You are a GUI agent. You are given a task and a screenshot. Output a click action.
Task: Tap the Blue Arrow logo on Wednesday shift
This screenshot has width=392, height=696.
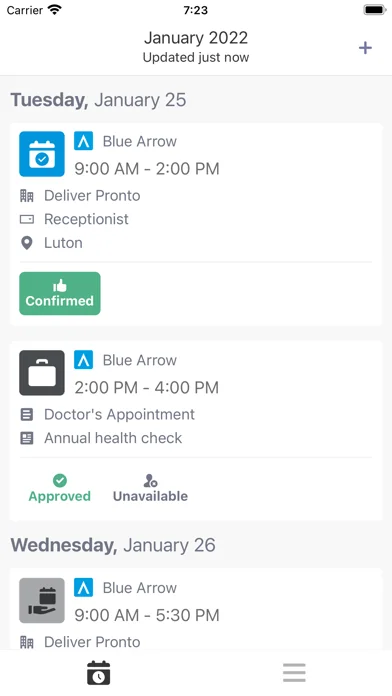pos(83,588)
